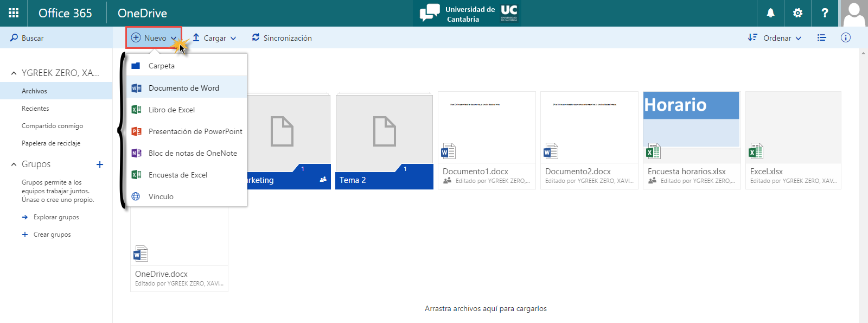Click the Excel icon beside Encuesta de Excel
The width and height of the screenshot is (868, 323).
tap(136, 175)
